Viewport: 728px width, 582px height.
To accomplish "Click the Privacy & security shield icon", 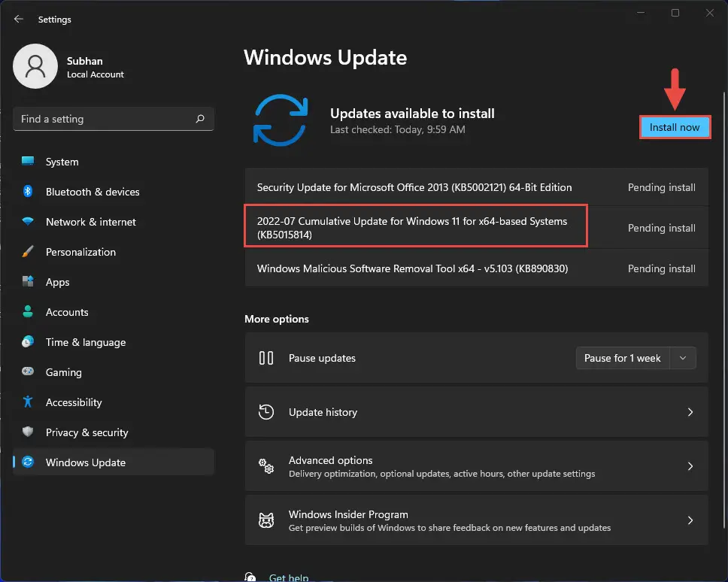I will (x=28, y=432).
